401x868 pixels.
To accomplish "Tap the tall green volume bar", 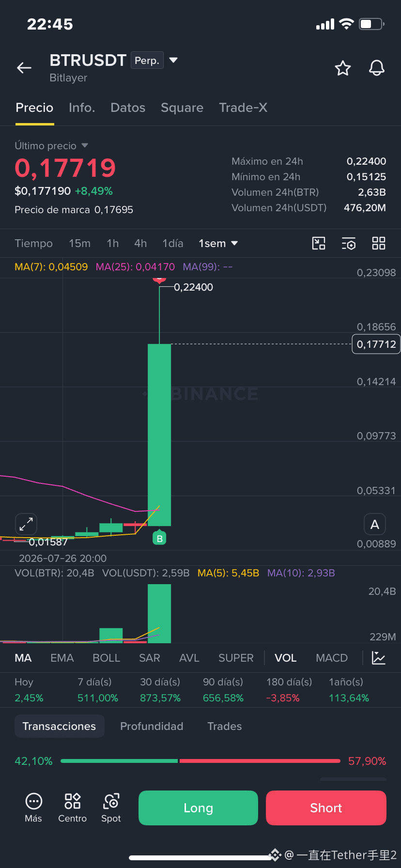I will [159, 614].
